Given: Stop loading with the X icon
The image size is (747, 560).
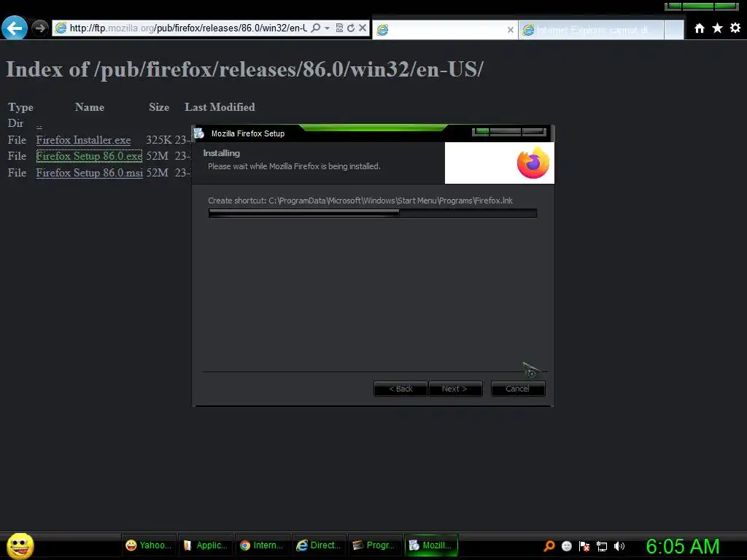Looking at the screenshot, I should (363, 28).
